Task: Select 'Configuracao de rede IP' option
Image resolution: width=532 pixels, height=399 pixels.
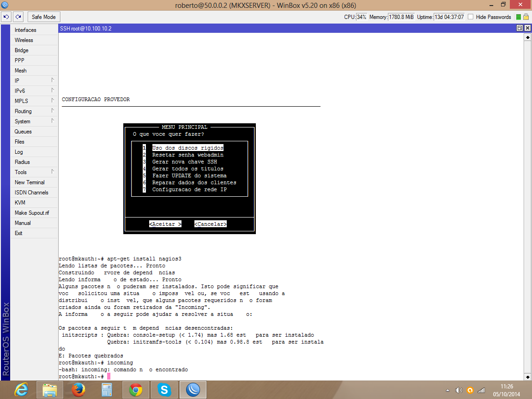Action: click(x=189, y=190)
